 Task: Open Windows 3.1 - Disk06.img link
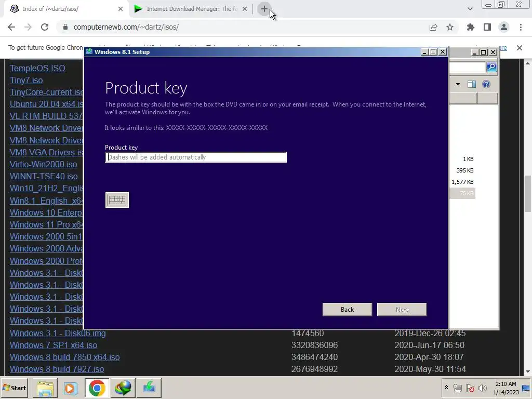pos(58,333)
